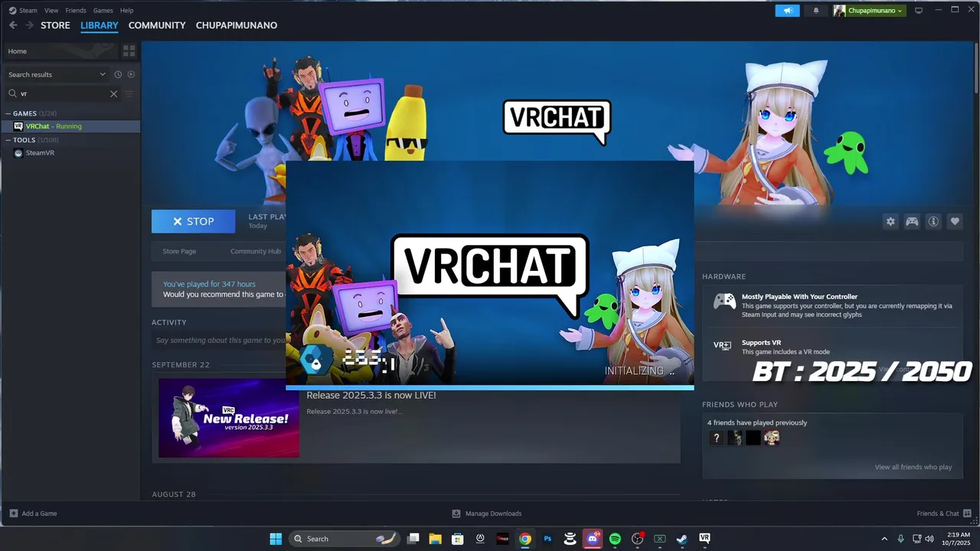The image size is (980, 551).
Task: Switch to the STORE tab
Action: pyautogui.click(x=55, y=25)
